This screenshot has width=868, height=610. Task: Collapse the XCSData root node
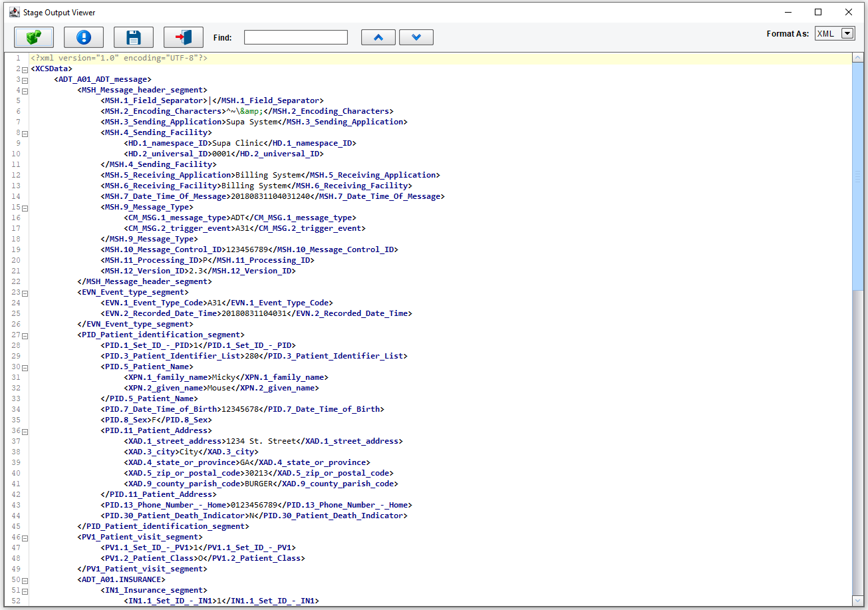pyautogui.click(x=24, y=69)
